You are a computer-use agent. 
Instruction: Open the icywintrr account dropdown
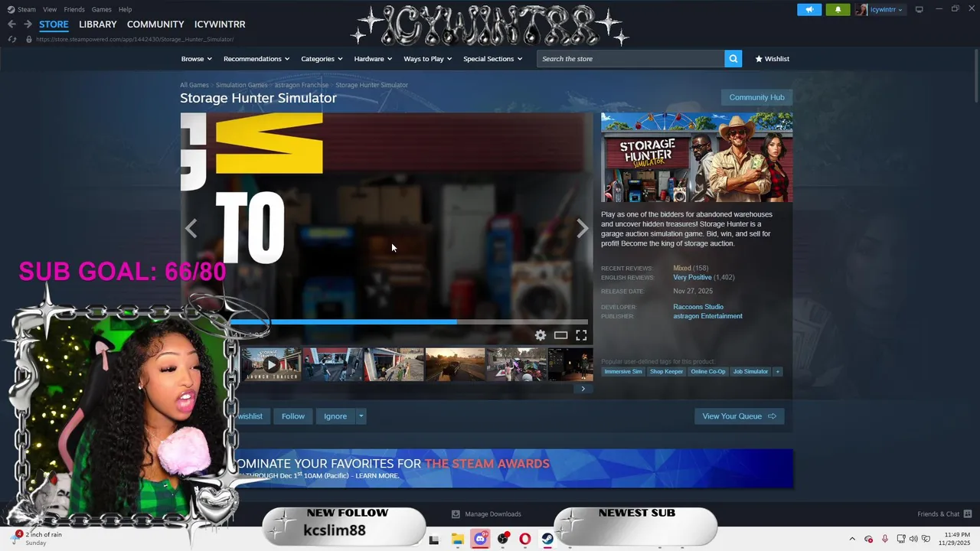[x=887, y=9]
